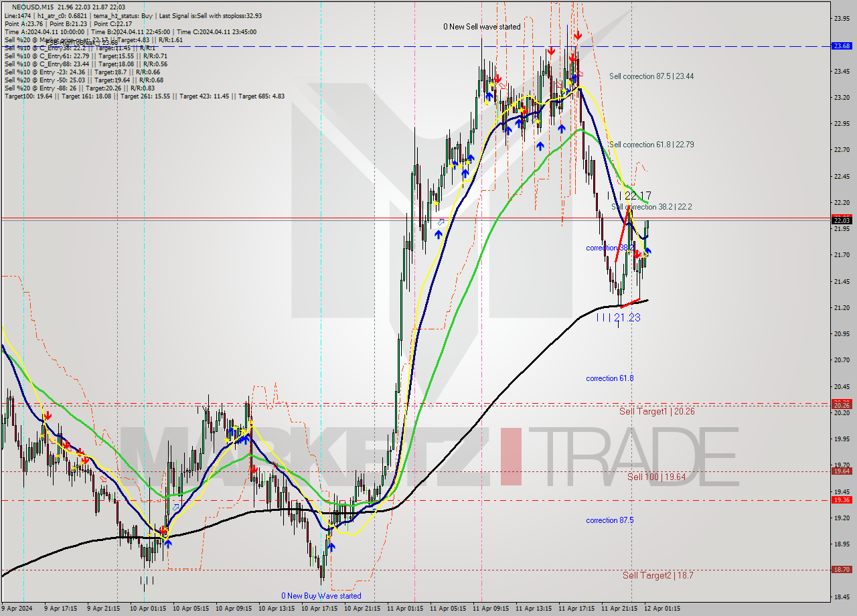Click 23.95 on the price scale
The width and height of the screenshot is (857, 616).
[x=842, y=18]
